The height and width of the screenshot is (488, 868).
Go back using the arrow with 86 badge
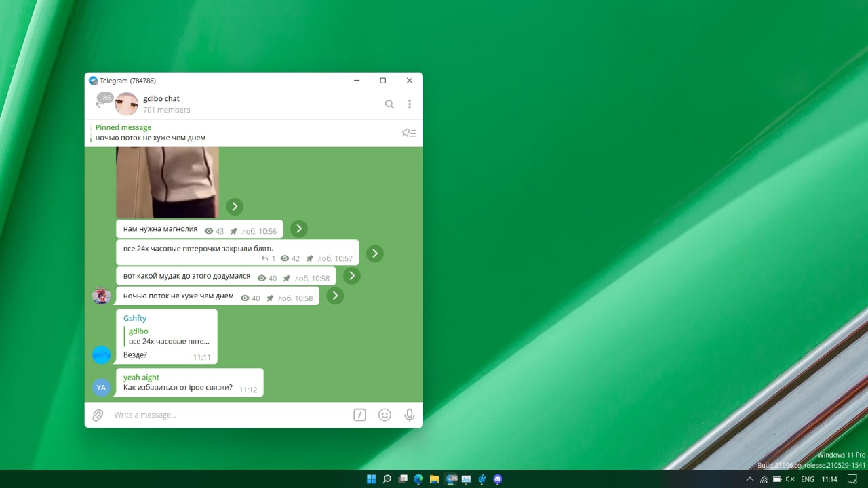(x=100, y=104)
